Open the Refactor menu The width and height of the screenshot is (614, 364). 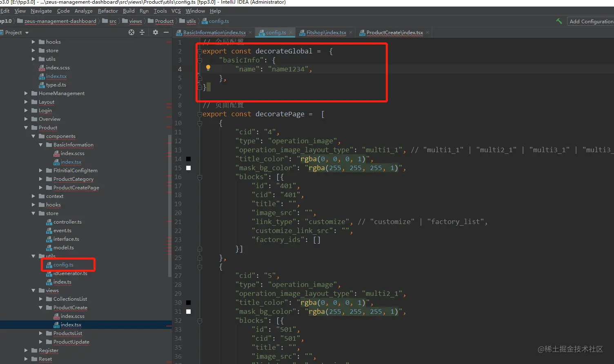pos(108,11)
